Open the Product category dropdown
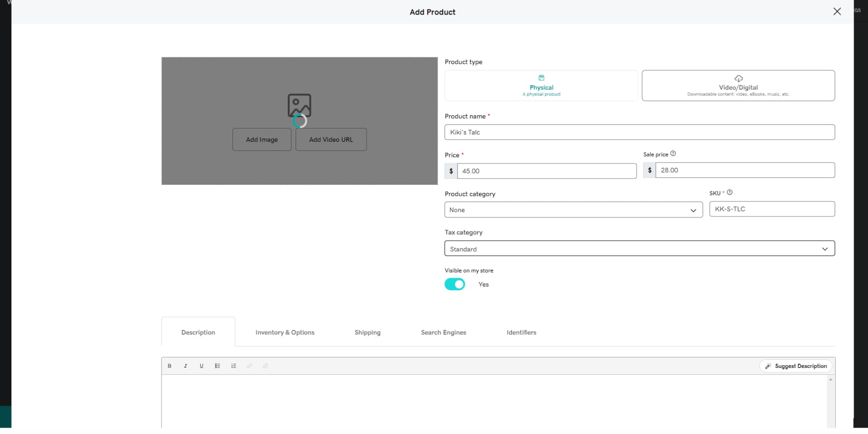868x434 pixels. tap(573, 210)
